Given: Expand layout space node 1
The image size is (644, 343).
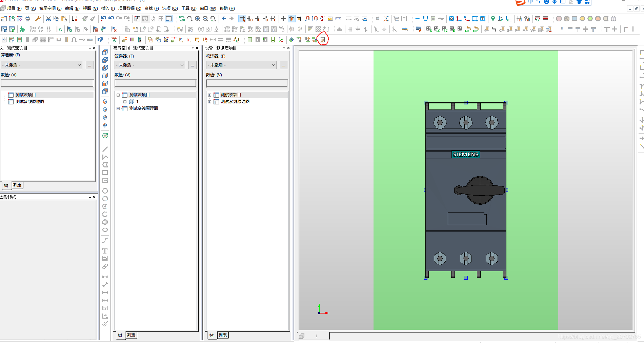Looking at the screenshot, I should 125,102.
